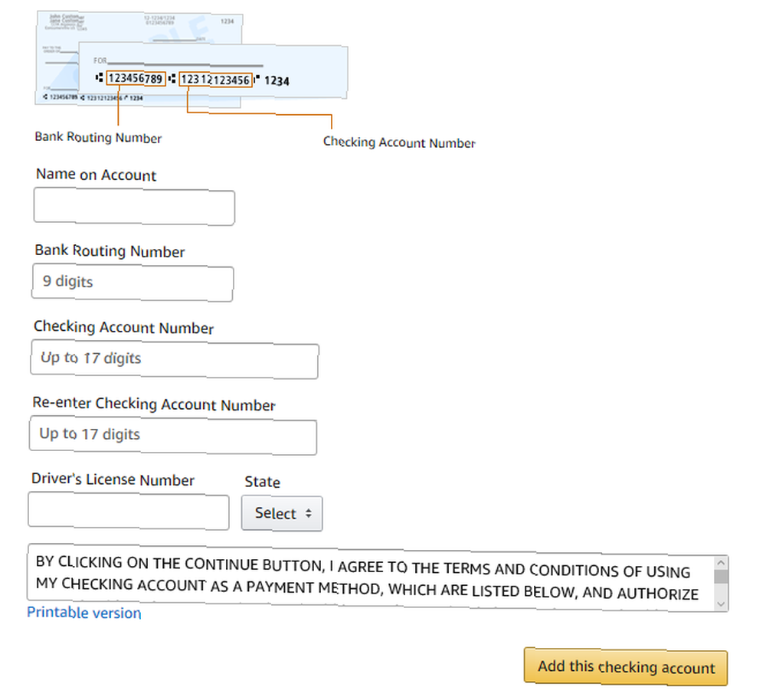Viewport: 766px width, 700px height.
Task: Click Add this checking account button
Action: pyautogui.click(x=626, y=667)
